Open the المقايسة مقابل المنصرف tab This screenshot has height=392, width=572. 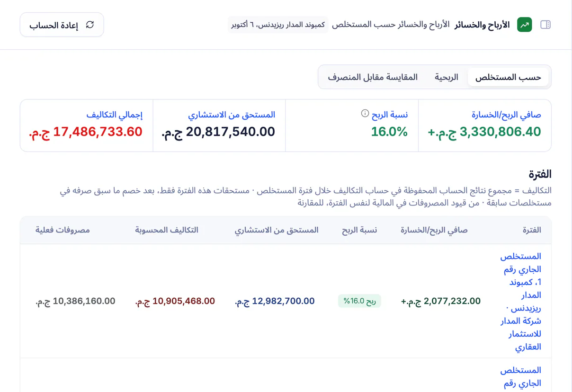tap(373, 77)
